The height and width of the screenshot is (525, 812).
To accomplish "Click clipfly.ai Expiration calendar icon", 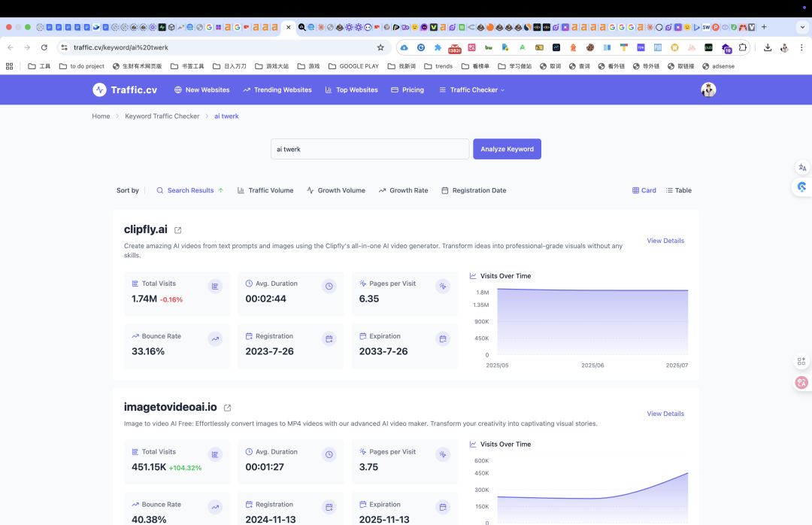I will [x=443, y=339].
